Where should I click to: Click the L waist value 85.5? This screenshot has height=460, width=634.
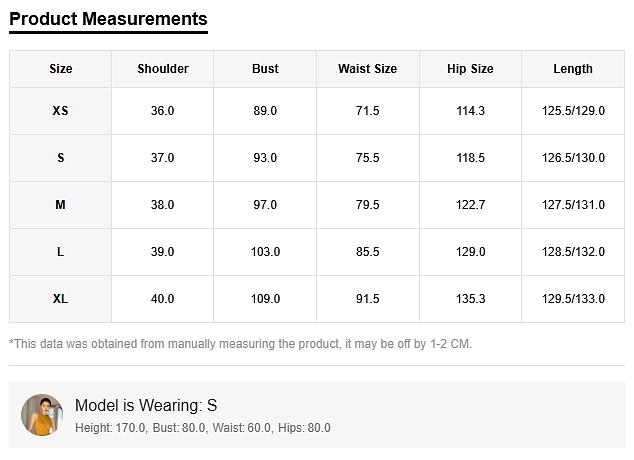367,252
